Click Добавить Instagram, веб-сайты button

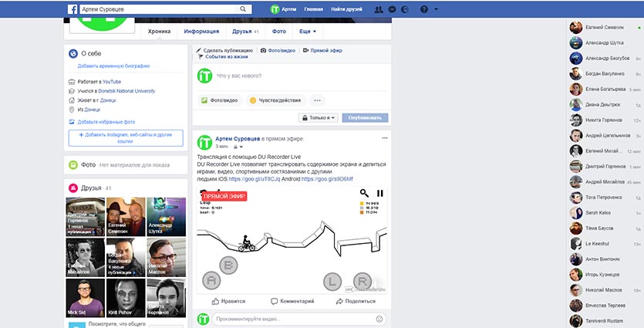click(x=126, y=138)
